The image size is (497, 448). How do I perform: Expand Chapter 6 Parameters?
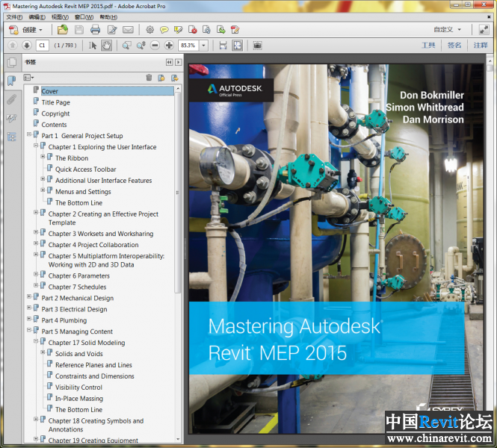tap(36, 275)
